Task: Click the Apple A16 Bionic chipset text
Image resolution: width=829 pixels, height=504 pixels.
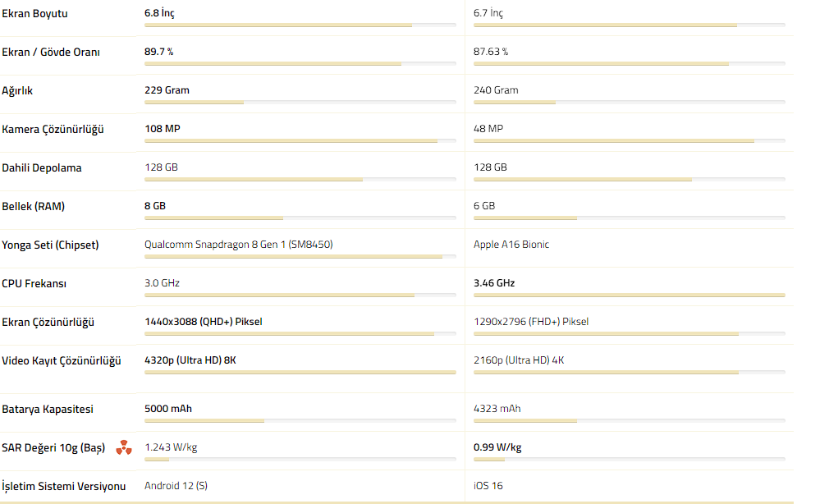Action: (511, 245)
